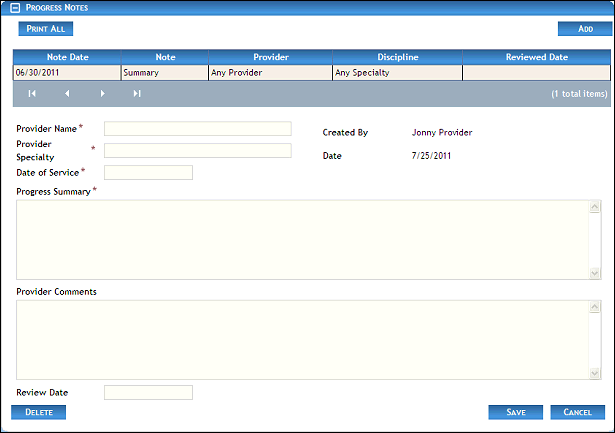Sort by Note Date column header
Viewport: 615px width, 433px height.
67,58
